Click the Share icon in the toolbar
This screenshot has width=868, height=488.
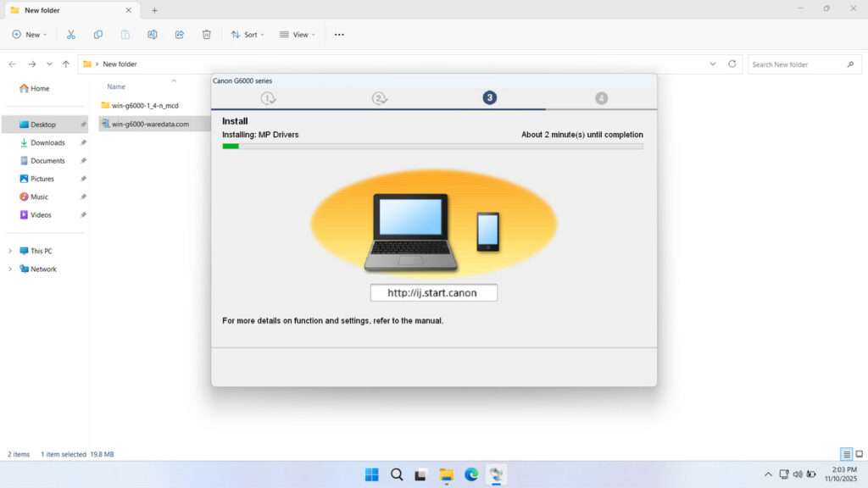(179, 34)
